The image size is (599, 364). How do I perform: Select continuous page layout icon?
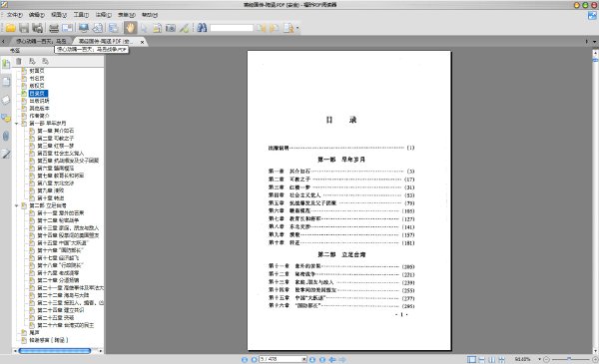pos(482,359)
